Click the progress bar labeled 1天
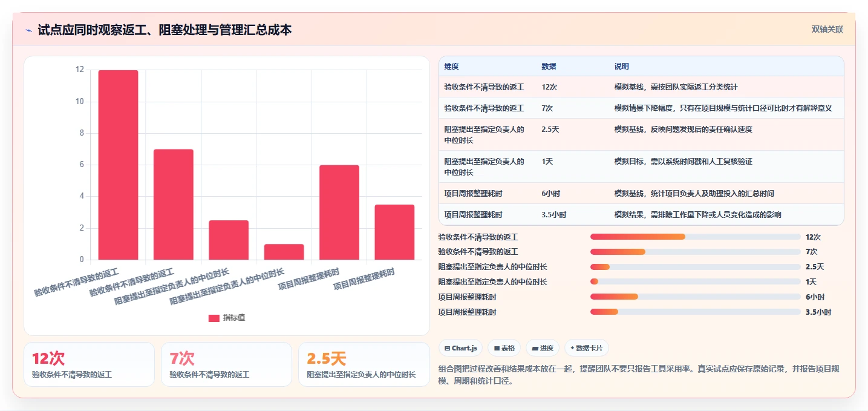The image size is (868, 411). click(x=696, y=281)
